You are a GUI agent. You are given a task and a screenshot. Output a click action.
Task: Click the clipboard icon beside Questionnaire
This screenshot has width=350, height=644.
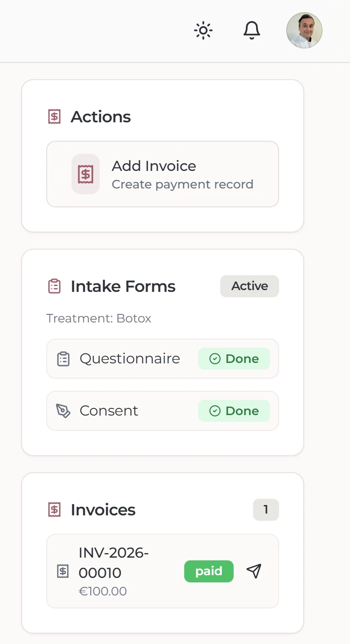63,358
